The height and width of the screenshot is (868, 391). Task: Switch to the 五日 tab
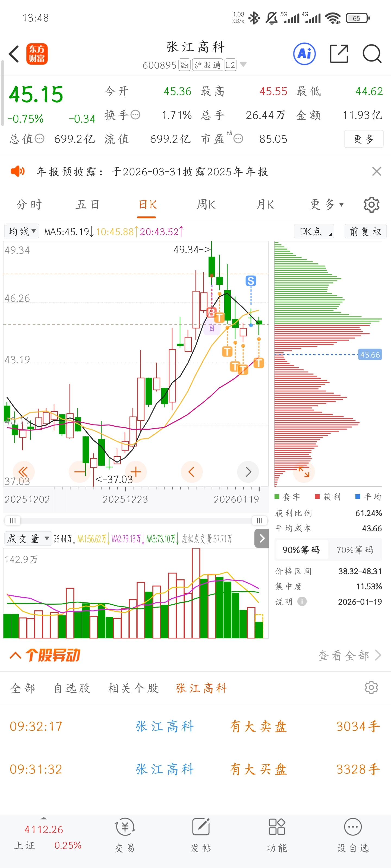[88, 205]
